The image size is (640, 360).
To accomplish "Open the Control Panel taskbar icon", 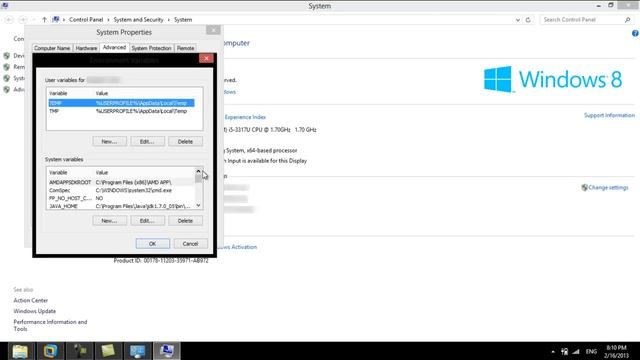I will [137, 351].
